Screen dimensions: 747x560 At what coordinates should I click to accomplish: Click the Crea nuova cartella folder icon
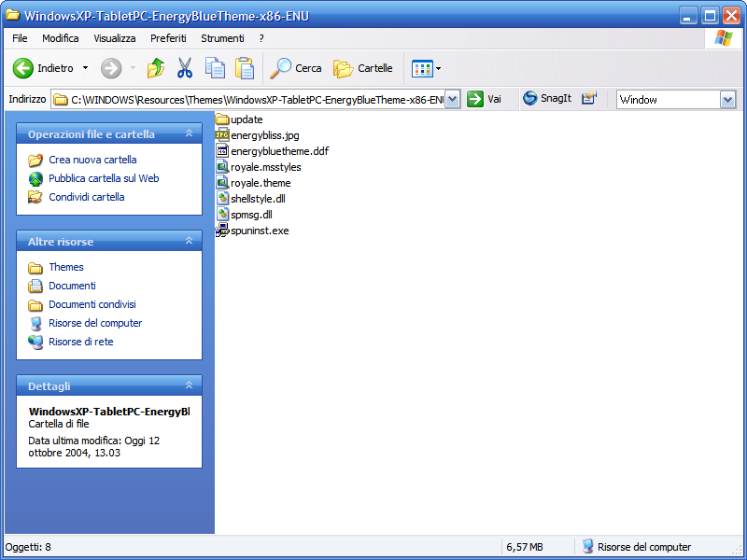(x=35, y=160)
